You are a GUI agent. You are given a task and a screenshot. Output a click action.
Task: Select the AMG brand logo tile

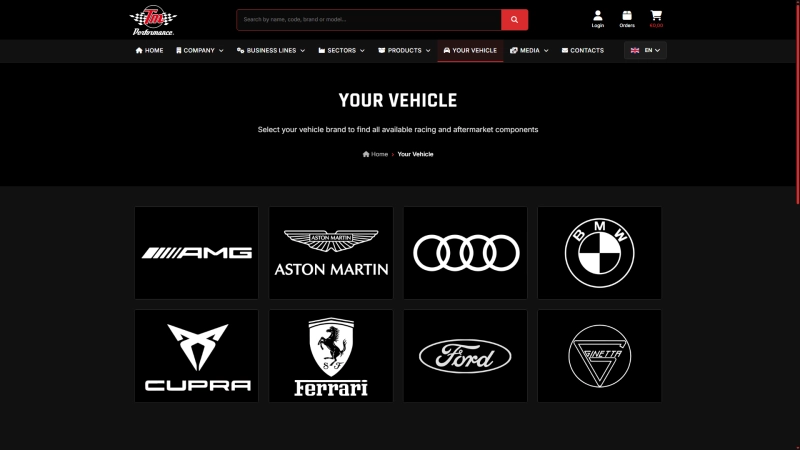[x=196, y=253]
